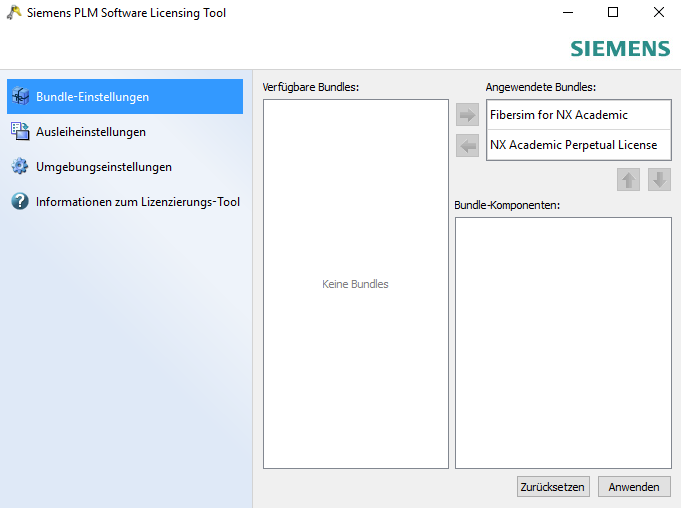This screenshot has height=508, width=681.
Task: Click the Ausleiheinstellungen sidebar icon
Action: click(19, 131)
